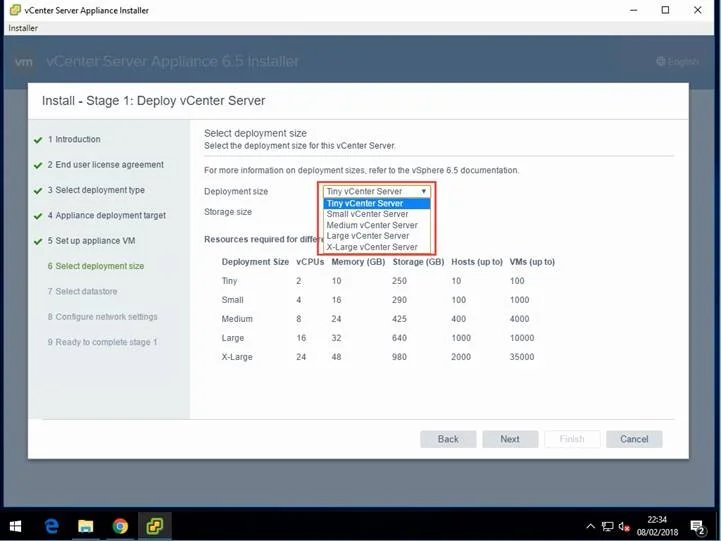The image size is (721, 541).
Task: Click the vm logo in header
Action: coord(23,62)
